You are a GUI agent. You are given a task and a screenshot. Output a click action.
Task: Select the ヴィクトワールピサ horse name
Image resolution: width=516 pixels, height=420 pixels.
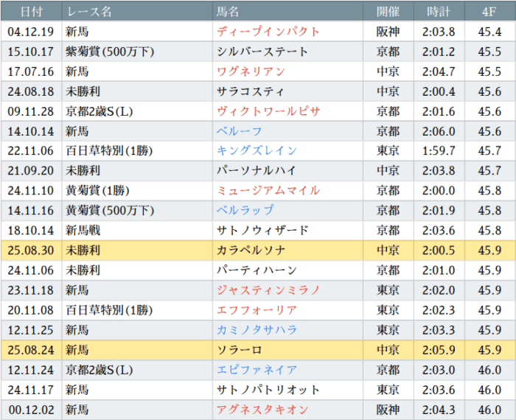(268, 111)
